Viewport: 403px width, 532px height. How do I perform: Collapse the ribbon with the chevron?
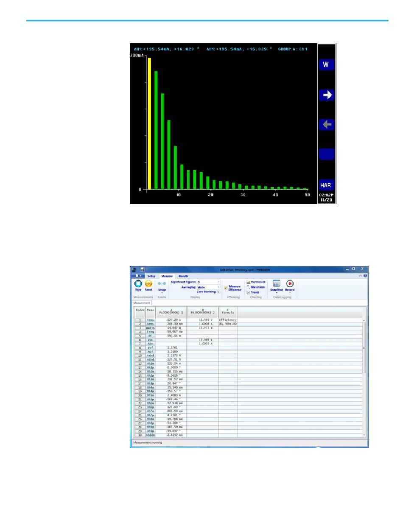click(361, 276)
